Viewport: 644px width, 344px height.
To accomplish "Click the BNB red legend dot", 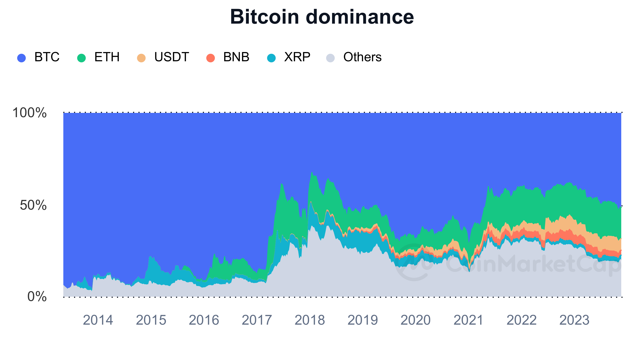I will coord(211,58).
